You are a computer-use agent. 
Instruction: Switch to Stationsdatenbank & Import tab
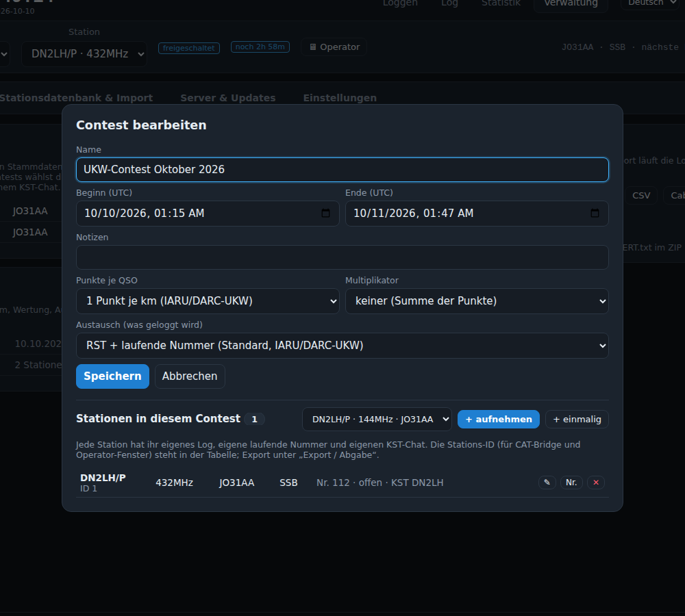[77, 98]
